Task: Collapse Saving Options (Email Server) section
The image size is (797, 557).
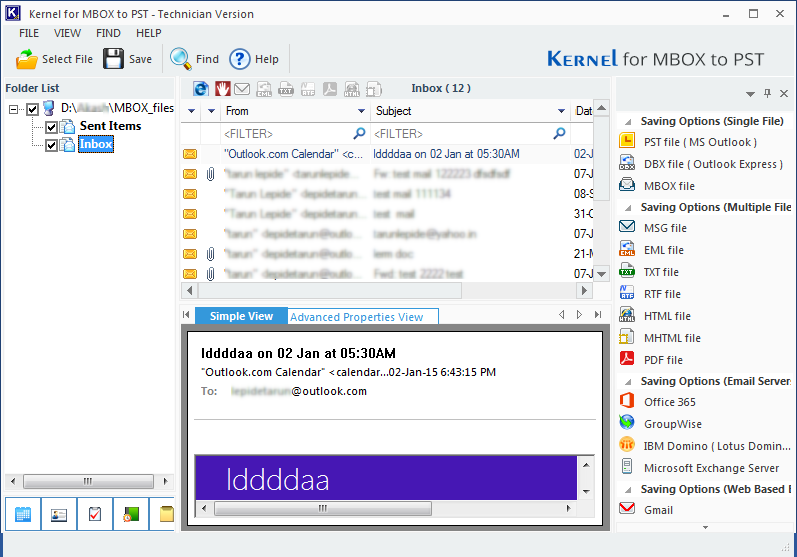Action: 628,382
